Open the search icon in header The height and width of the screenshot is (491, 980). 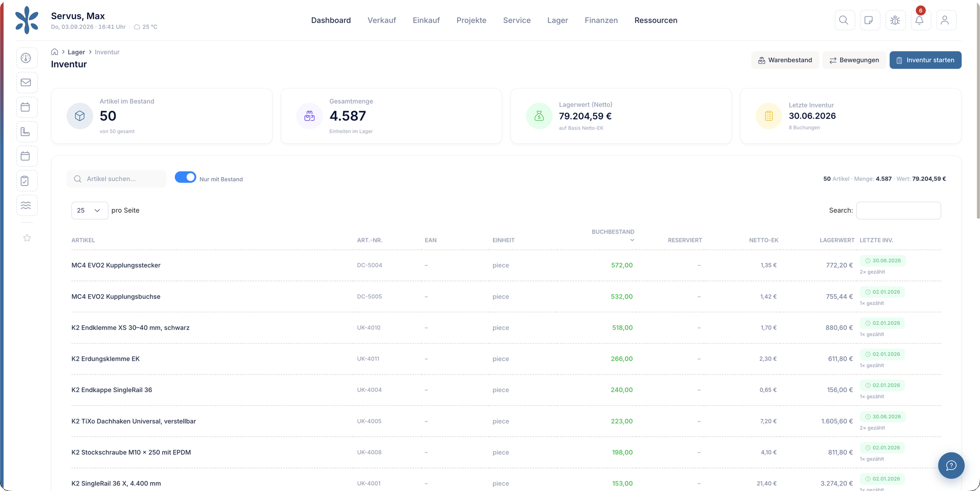point(844,20)
